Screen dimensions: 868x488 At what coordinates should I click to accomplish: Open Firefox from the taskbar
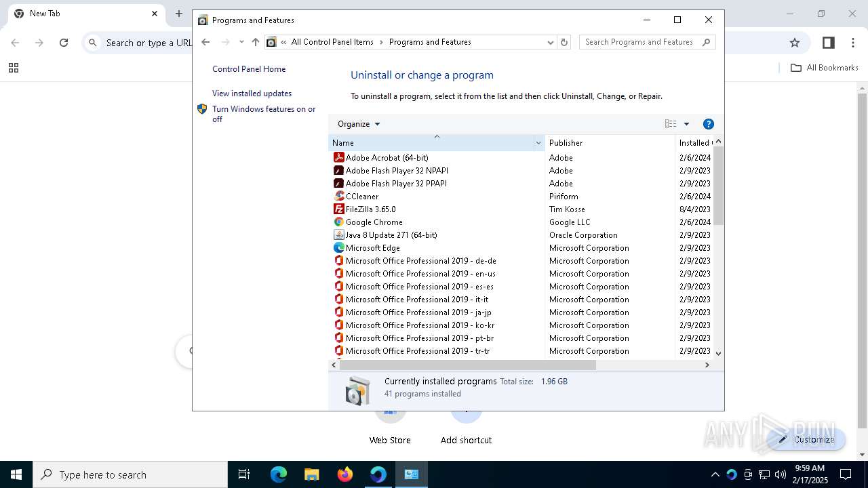(345, 474)
